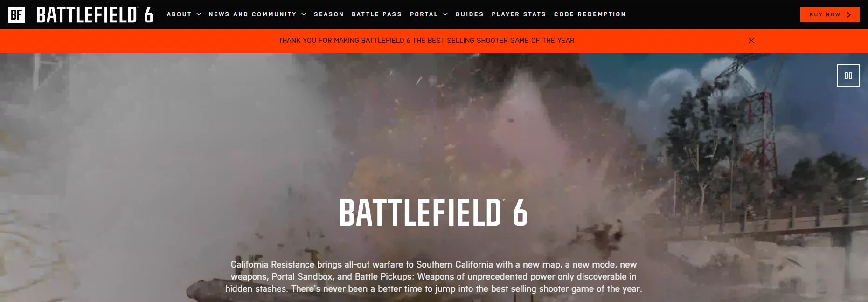Click the arrow on Buy Now

(x=849, y=15)
